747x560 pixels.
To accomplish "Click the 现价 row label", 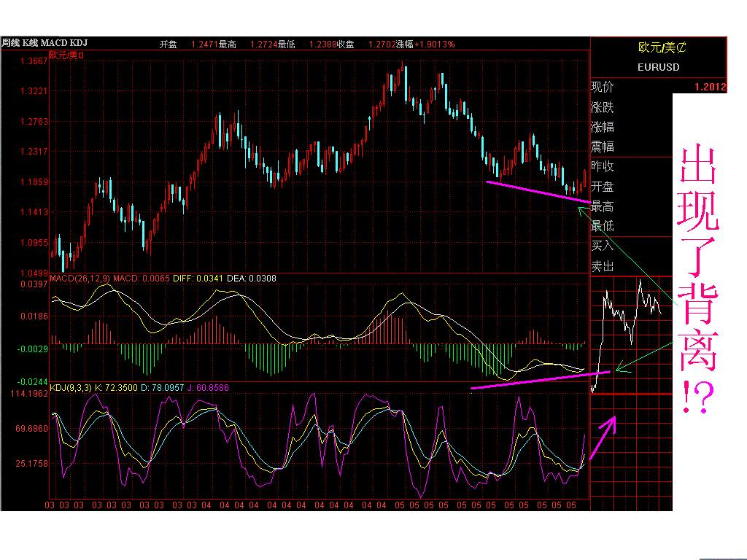I will click(602, 87).
